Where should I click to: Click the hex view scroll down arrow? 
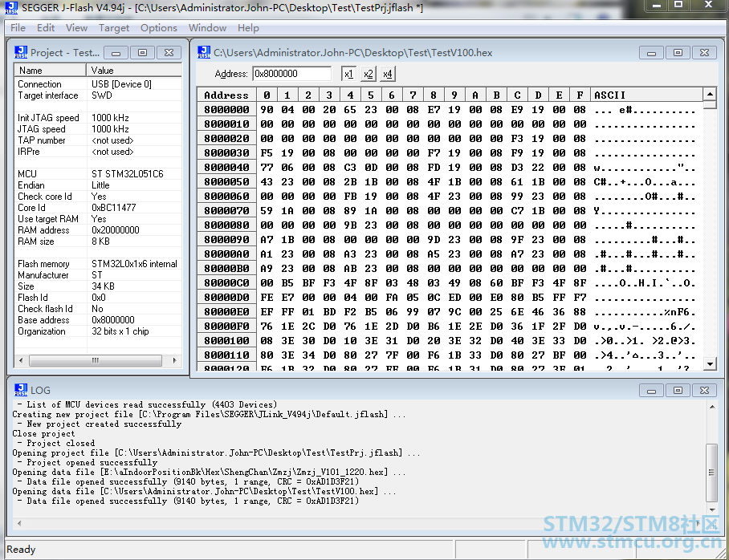(710, 364)
